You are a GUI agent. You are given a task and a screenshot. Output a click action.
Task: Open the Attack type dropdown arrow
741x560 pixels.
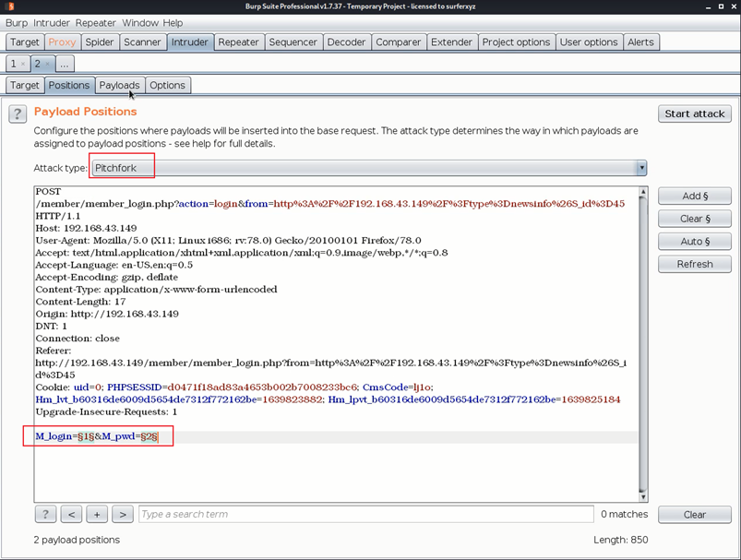(641, 168)
